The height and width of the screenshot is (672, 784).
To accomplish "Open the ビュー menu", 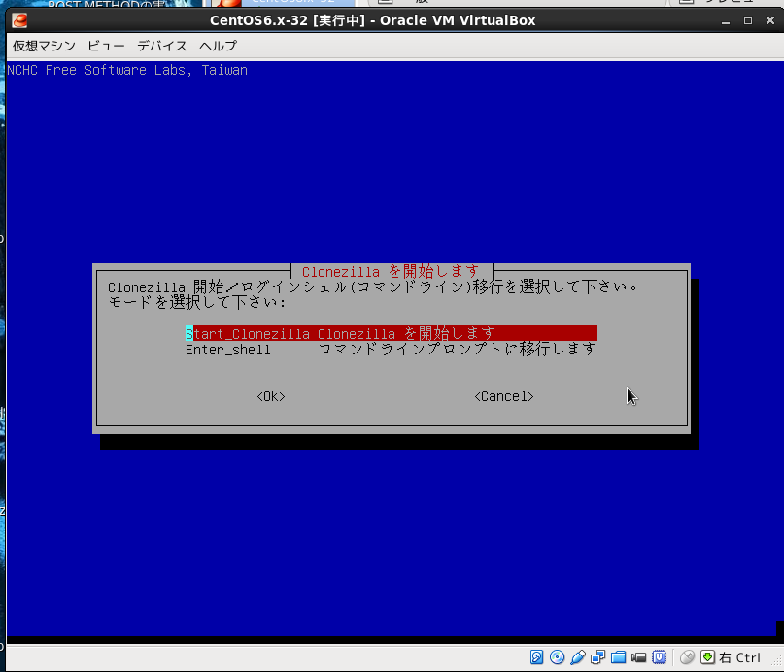I will [x=106, y=46].
